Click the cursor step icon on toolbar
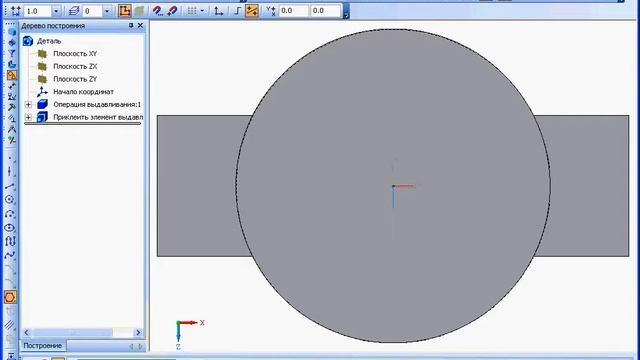Screen dimensions: 640x360 click(15, 11)
